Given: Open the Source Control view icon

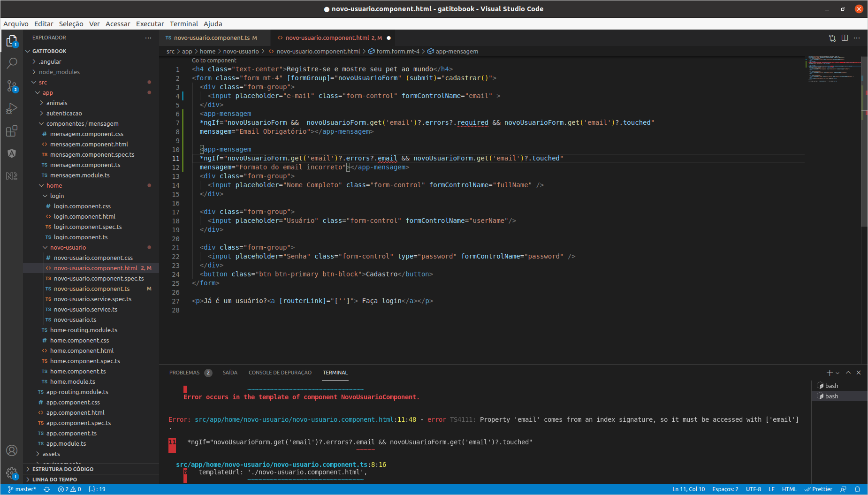Looking at the screenshot, I should [x=12, y=86].
